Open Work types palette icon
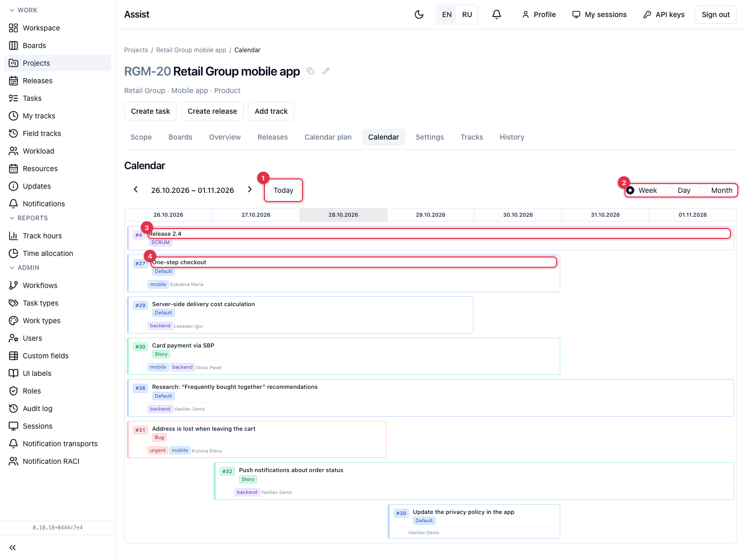The width and height of the screenshot is (745, 560). [13, 321]
